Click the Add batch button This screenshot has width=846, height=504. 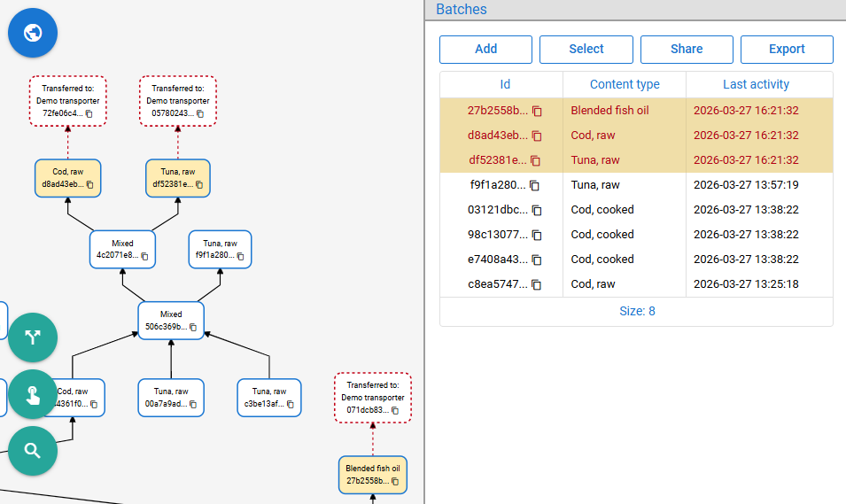(x=485, y=49)
